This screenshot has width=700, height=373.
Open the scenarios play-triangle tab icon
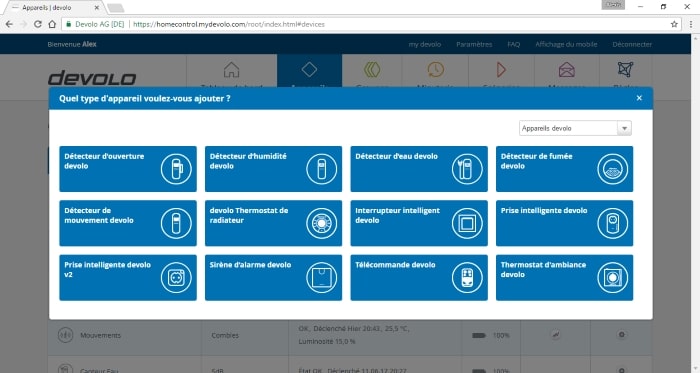click(501, 69)
